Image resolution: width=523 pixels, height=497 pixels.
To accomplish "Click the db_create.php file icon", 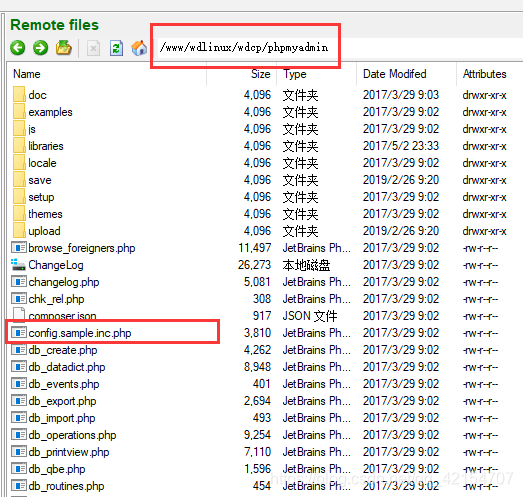I will click(x=19, y=350).
